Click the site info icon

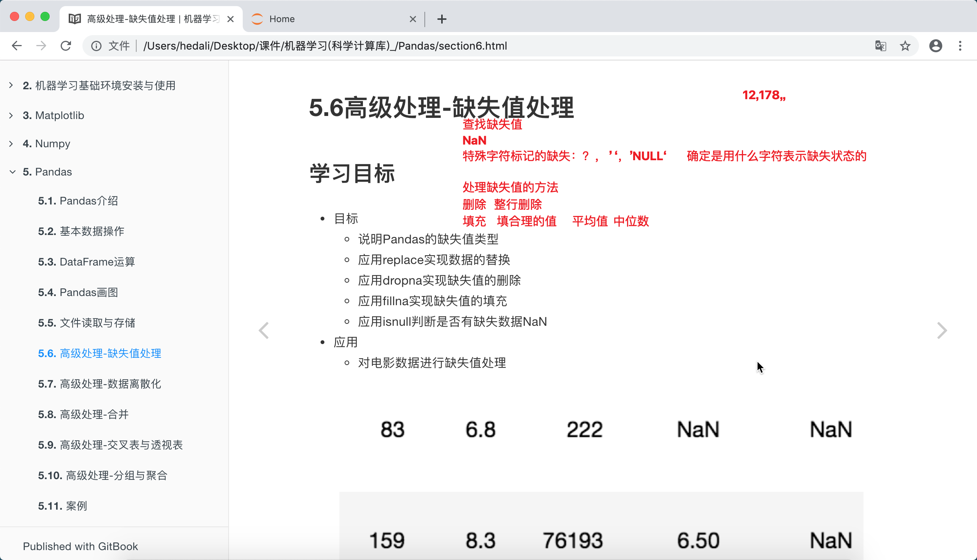pos(96,46)
